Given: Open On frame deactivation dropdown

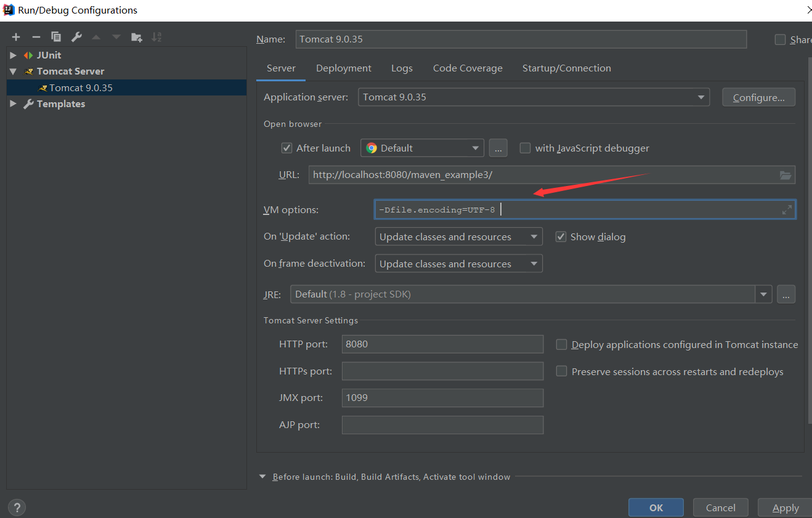Looking at the screenshot, I should pos(458,264).
